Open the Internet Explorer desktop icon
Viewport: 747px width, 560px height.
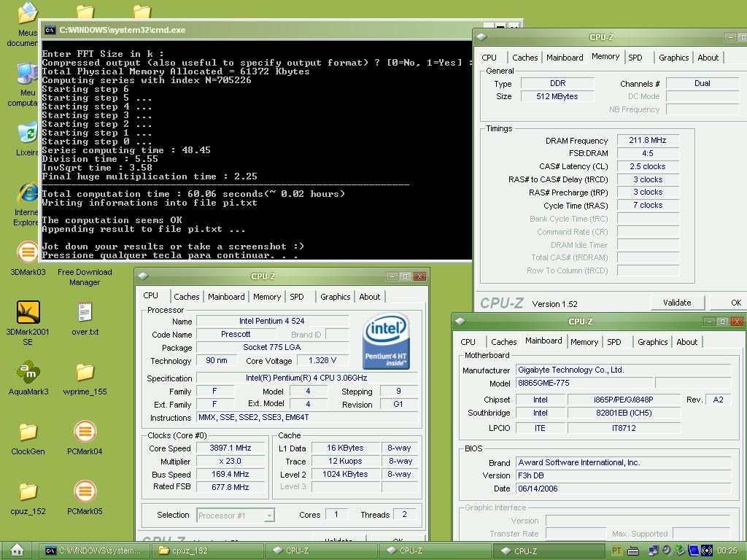pos(28,192)
